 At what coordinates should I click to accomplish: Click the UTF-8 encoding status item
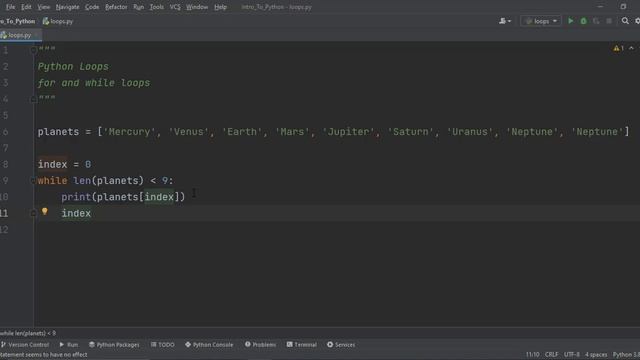click(x=571, y=355)
